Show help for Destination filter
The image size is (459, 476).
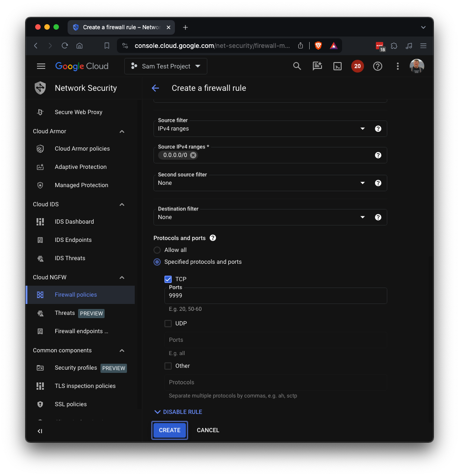point(378,217)
